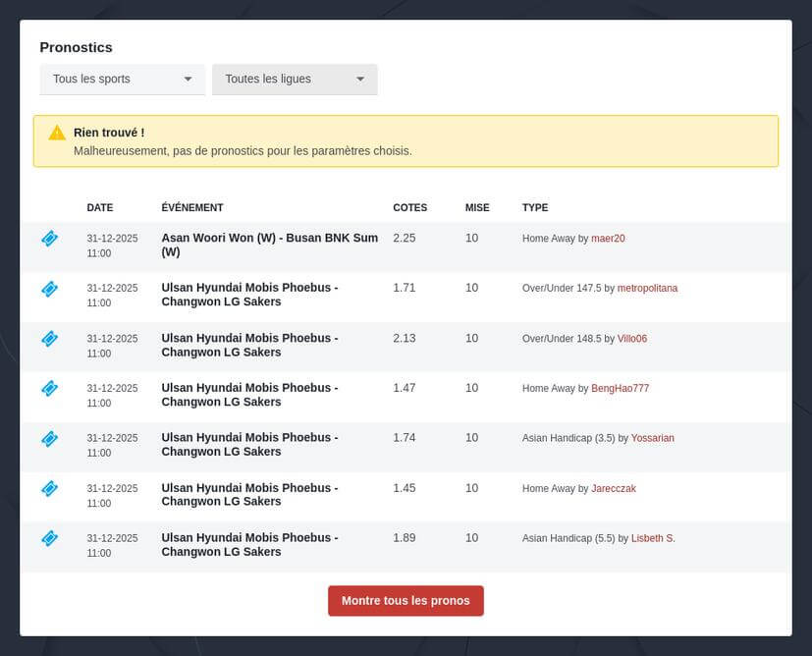Click ticket icon in Over/Under 147.5 row

(49, 289)
